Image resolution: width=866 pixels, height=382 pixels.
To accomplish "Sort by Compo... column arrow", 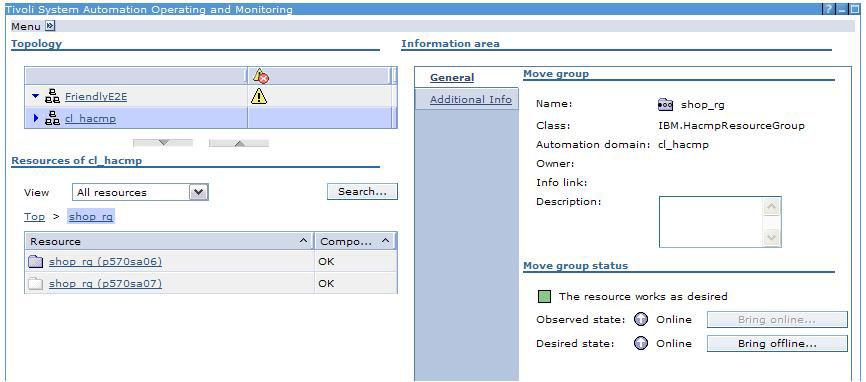I will (x=386, y=241).
